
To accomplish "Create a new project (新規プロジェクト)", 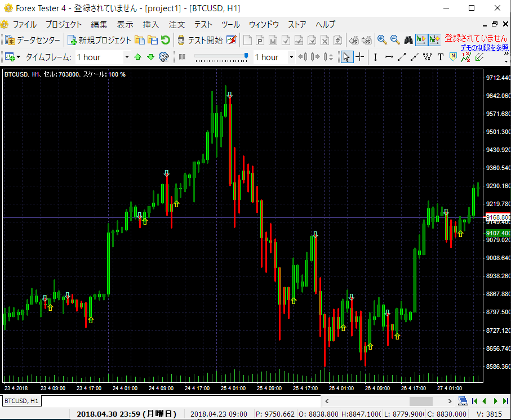I will (99, 40).
